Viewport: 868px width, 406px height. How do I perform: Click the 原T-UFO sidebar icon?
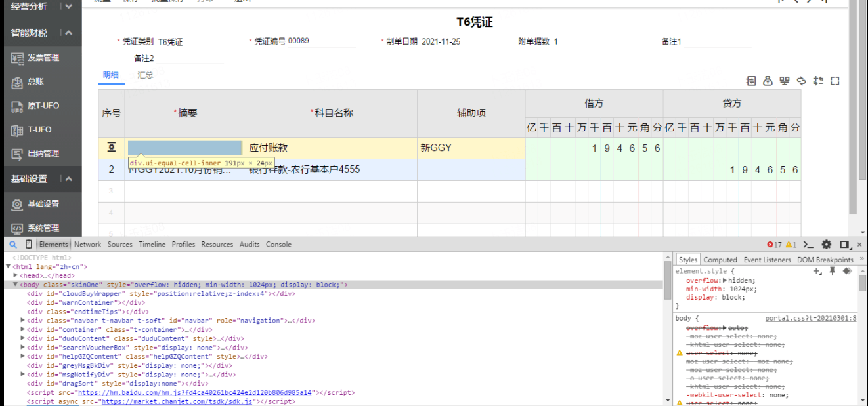click(18, 106)
